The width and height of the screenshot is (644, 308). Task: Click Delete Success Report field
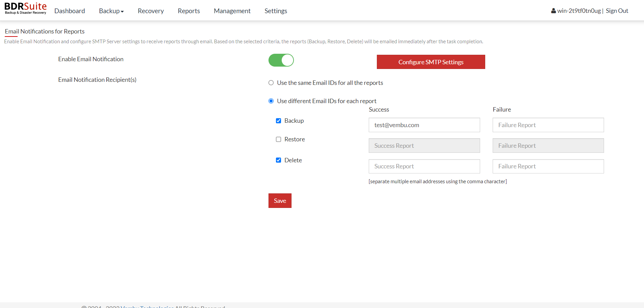424,166
